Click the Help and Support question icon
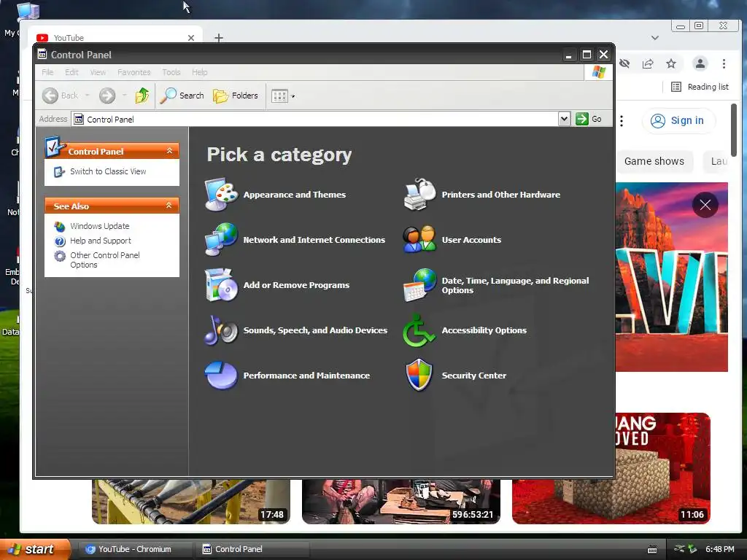747x560 pixels. click(x=60, y=241)
